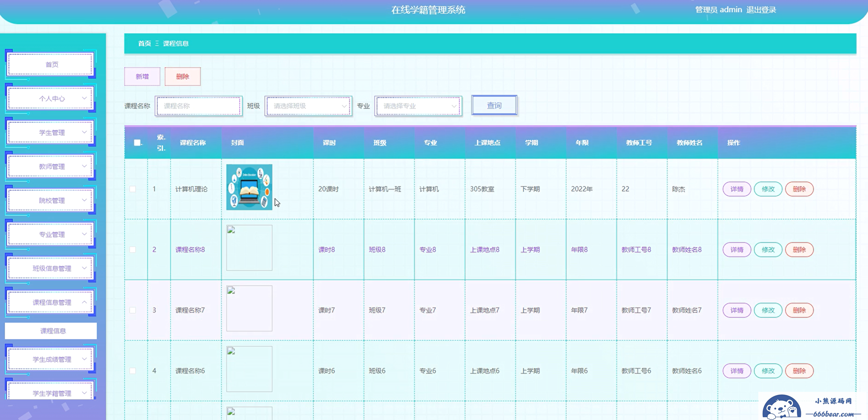Click 修改 for 课程名称8
This screenshot has width=868, height=420.
[768, 250]
